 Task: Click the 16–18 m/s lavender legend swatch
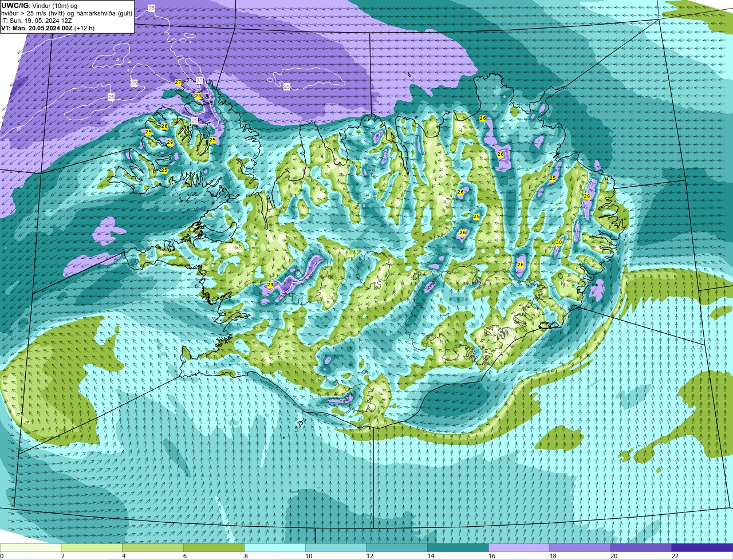pyautogui.click(x=519, y=548)
